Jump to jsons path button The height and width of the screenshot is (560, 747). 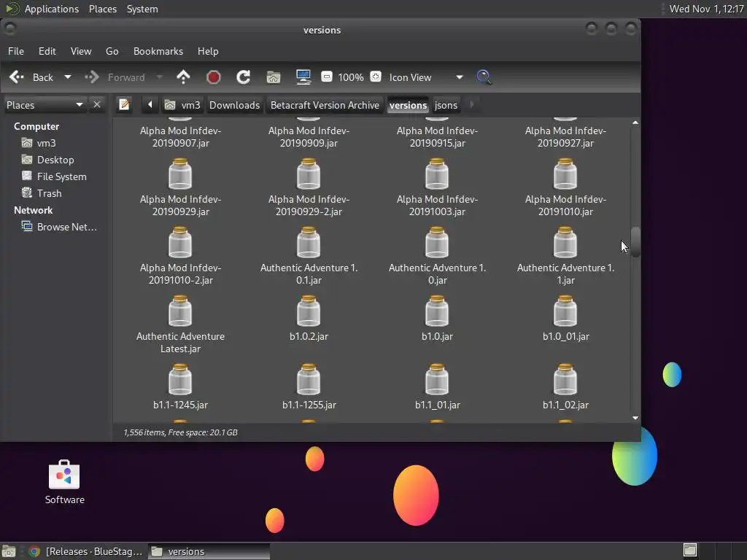[446, 105]
